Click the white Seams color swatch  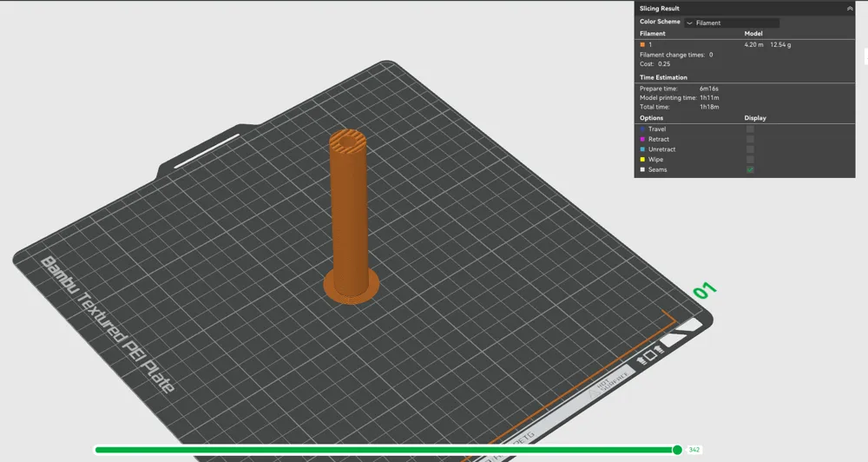[x=642, y=169]
